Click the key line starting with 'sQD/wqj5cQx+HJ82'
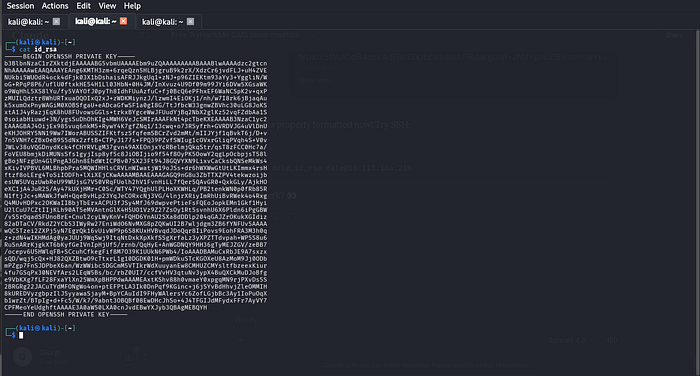This screenshot has width=700, height=376. [136, 259]
